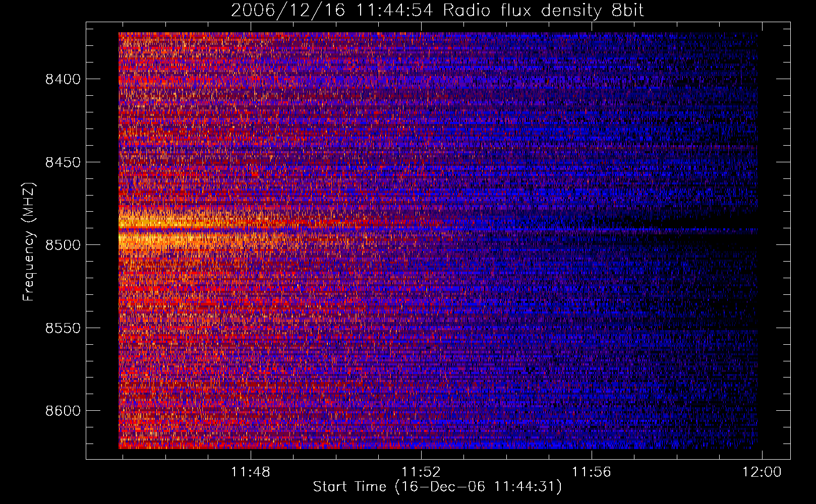This screenshot has height=504, width=816.
Task: Click the 11:48 time axis label
Action: click(251, 472)
